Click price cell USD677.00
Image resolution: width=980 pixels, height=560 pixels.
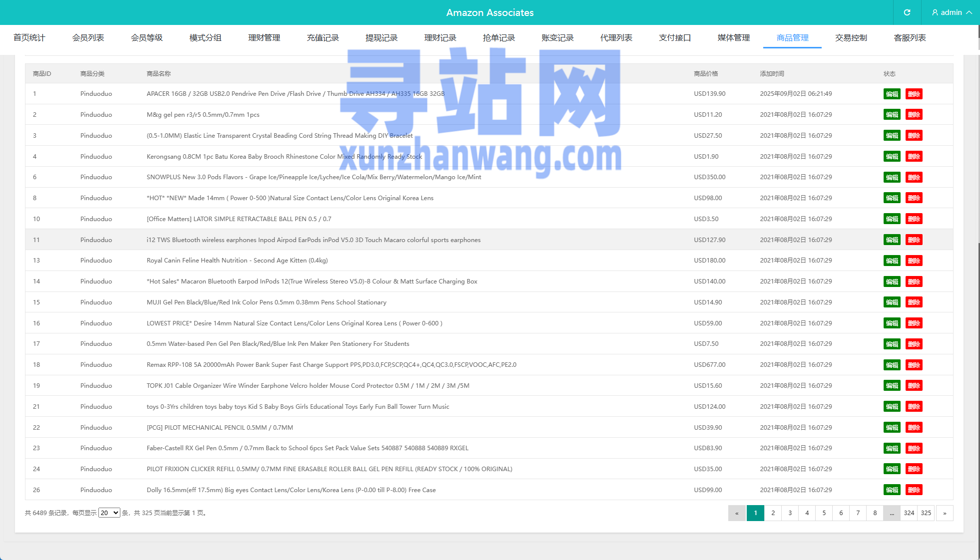[x=709, y=365]
